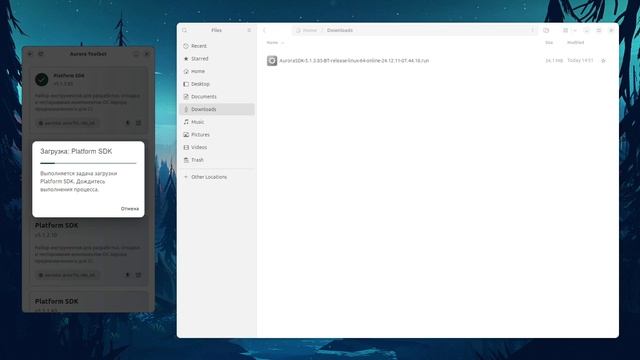Click the Starred star icon in sidebar
640x360 pixels.
pos(186,59)
